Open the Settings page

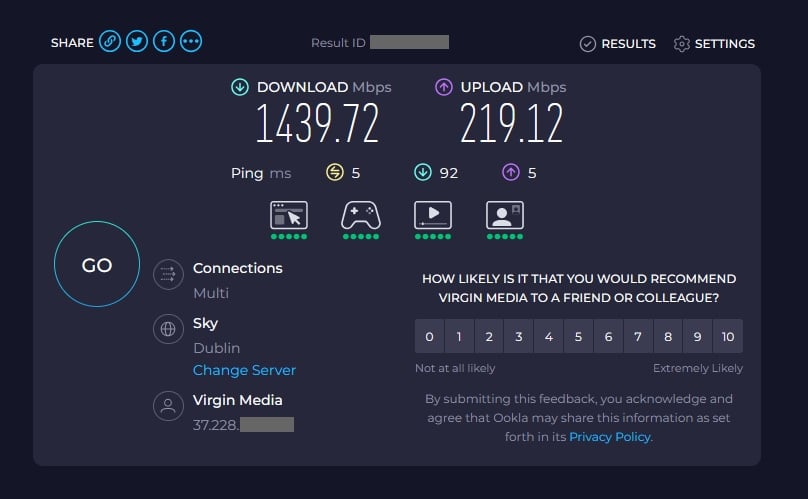(x=714, y=44)
